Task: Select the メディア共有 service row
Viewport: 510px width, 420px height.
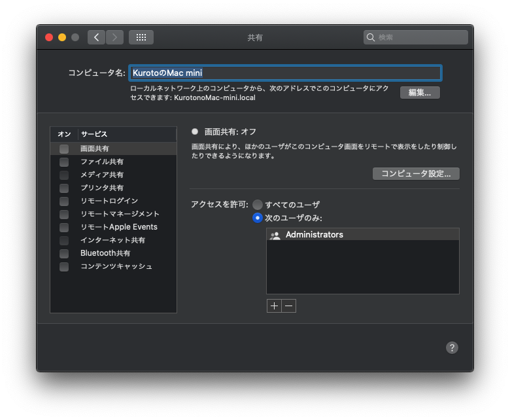Action: point(114,175)
